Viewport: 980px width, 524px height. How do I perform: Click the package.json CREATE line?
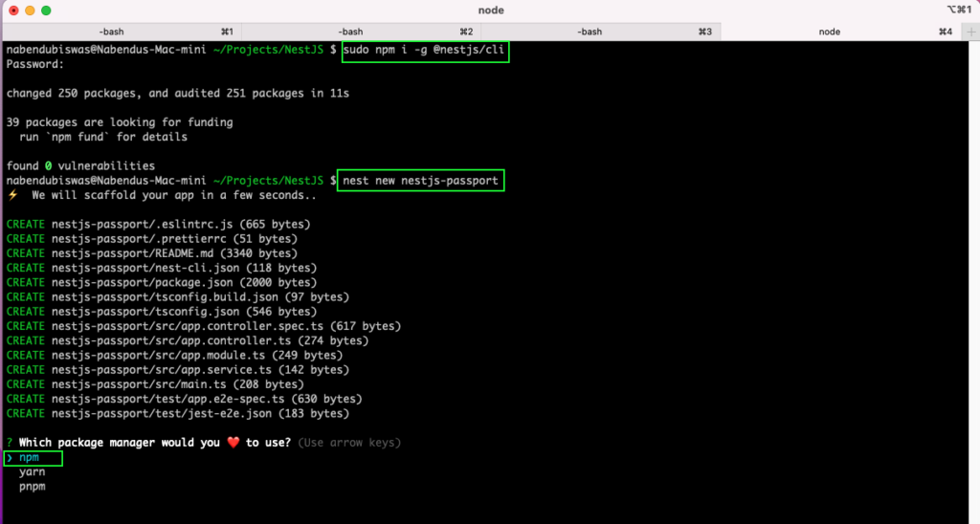[161, 282]
